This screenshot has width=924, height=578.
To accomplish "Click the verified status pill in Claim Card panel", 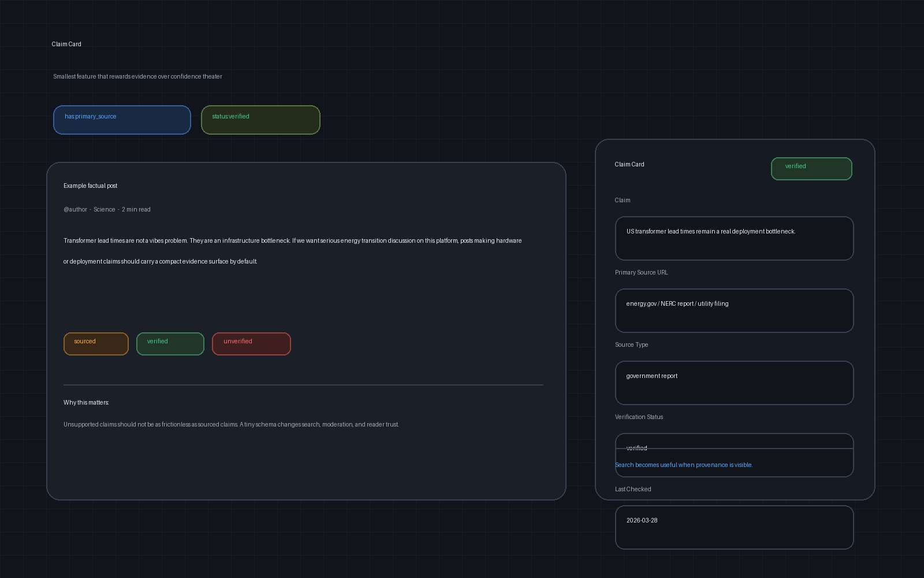I will tap(811, 169).
